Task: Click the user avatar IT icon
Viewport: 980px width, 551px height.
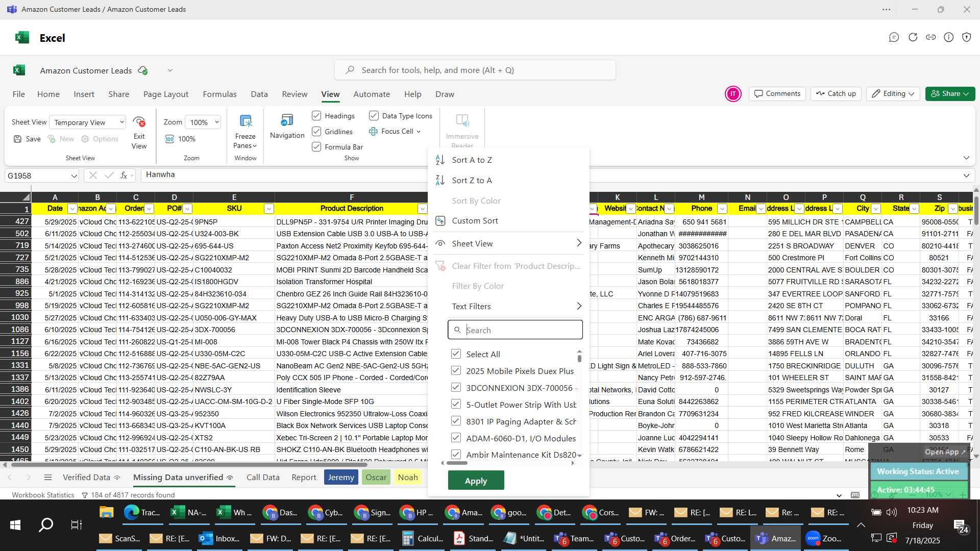Action: click(x=733, y=94)
